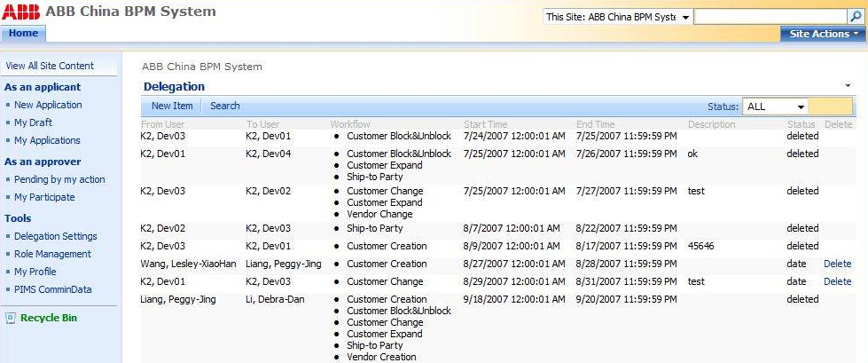Image resolution: width=868 pixels, height=363 pixels.
Task: Open My Draft
Action: (x=33, y=122)
